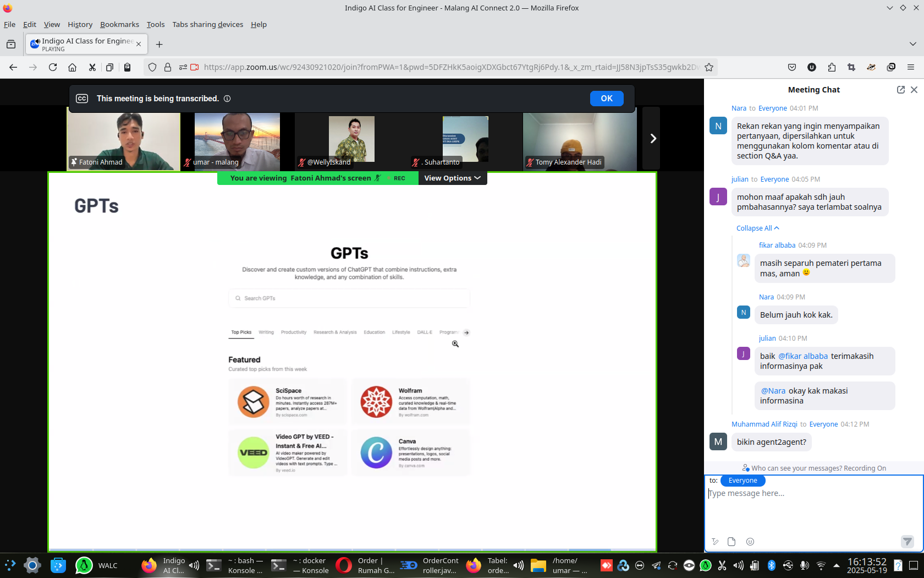Open the Edit menu
Screen dimensions: 924x578
(30, 24)
